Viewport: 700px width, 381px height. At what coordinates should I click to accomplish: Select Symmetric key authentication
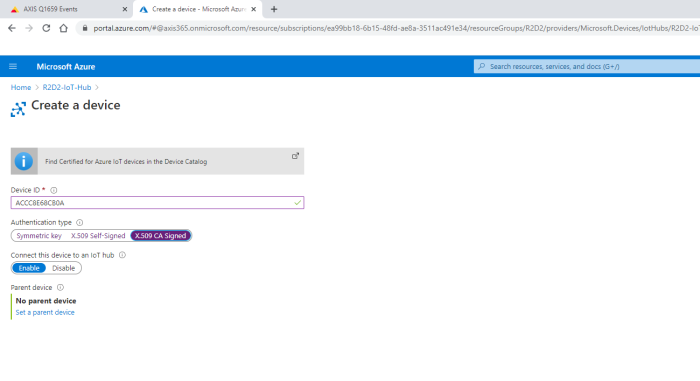(39, 236)
